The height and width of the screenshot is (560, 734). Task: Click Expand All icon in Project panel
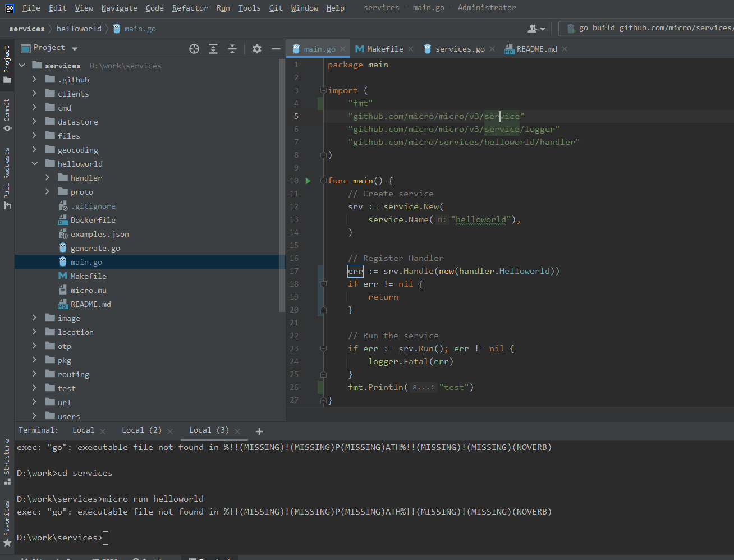pyautogui.click(x=213, y=49)
